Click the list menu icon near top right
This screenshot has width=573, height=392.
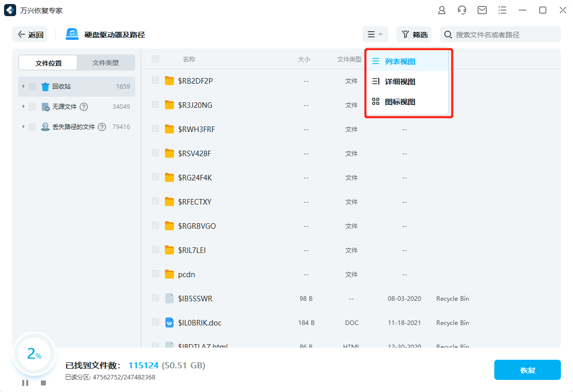[x=502, y=10]
